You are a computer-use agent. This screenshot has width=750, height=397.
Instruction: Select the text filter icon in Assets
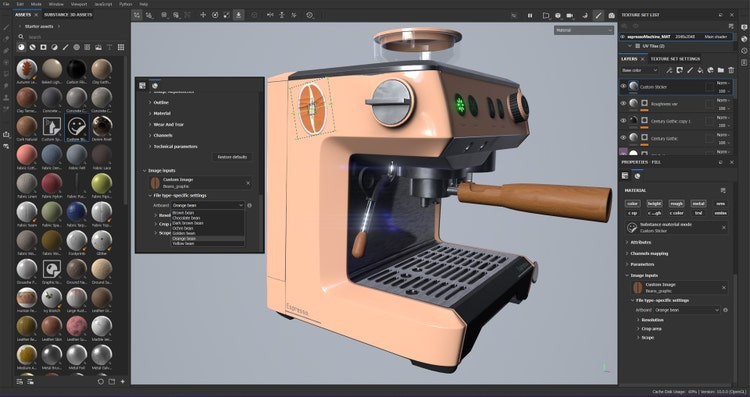tap(110, 47)
